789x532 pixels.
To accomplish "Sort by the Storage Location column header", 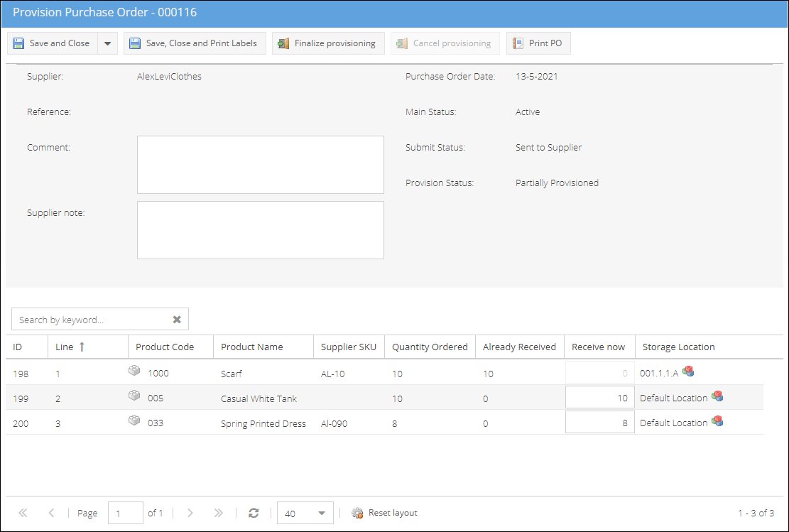I will (x=709, y=347).
